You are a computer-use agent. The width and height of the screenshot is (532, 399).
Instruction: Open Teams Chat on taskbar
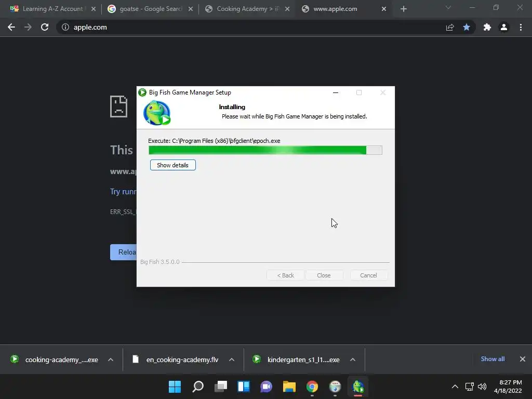pyautogui.click(x=267, y=387)
